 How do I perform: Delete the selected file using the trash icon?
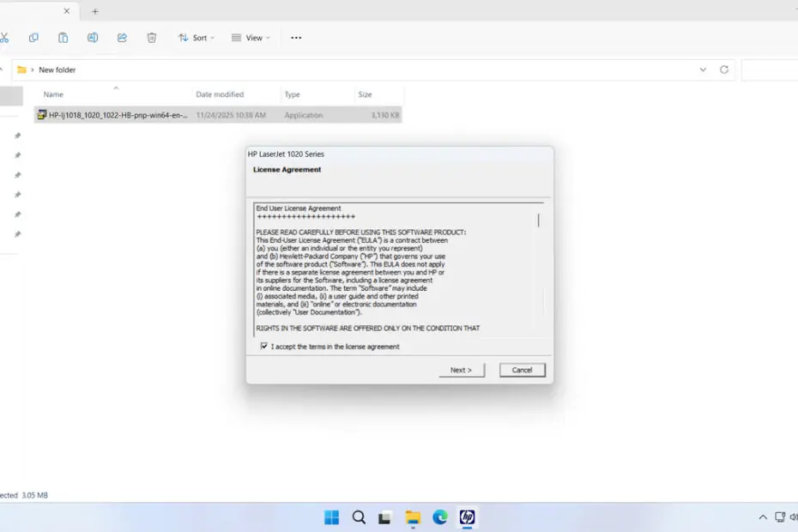click(x=151, y=38)
